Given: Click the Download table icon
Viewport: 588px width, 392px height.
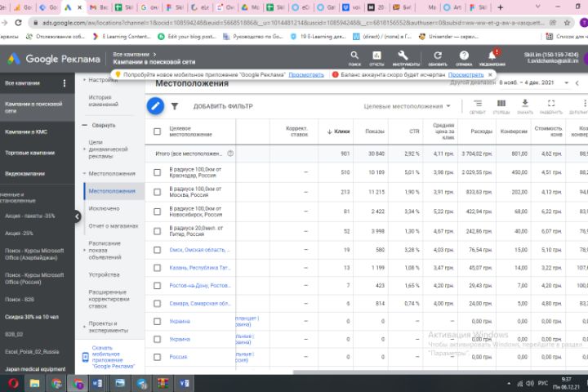Looking at the screenshot, I should pos(526,105).
